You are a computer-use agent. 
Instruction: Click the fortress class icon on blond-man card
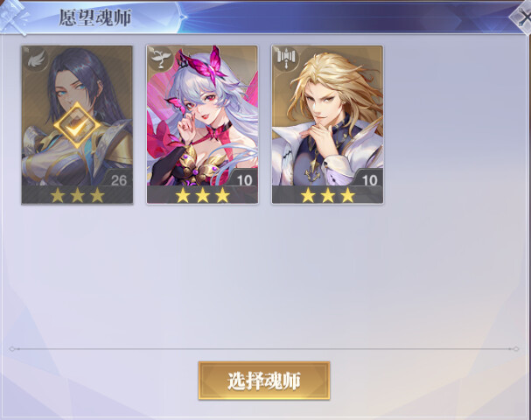coord(287,59)
